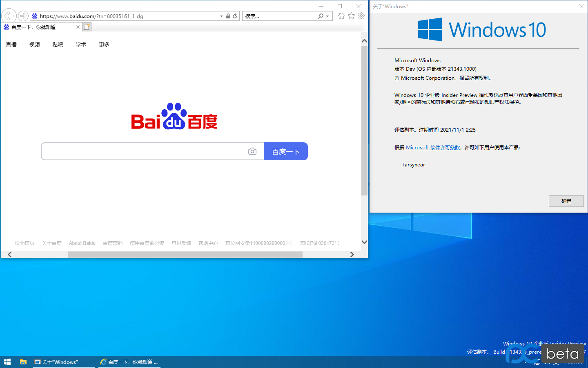This screenshot has height=368, width=588.
Task: Select the 视频 navigation item
Action: (x=34, y=45)
